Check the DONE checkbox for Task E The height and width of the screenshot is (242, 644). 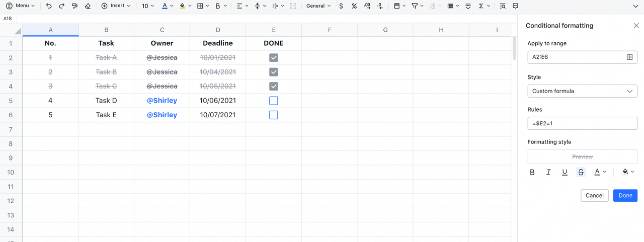[273, 115]
